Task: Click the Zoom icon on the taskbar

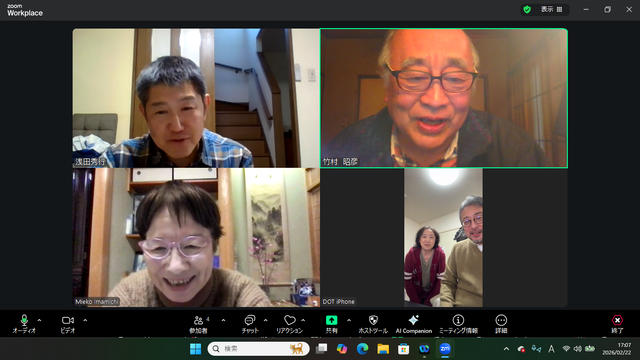Action: click(x=445, y=349)
